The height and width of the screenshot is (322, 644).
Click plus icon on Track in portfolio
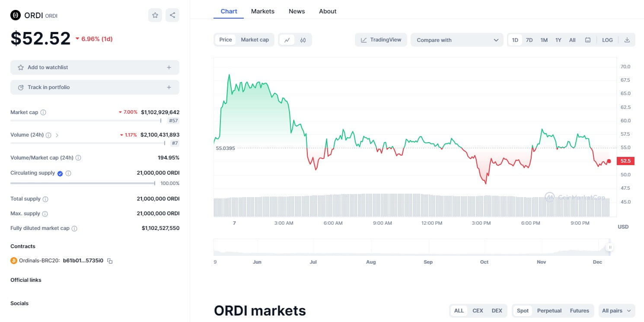point(169,87)
